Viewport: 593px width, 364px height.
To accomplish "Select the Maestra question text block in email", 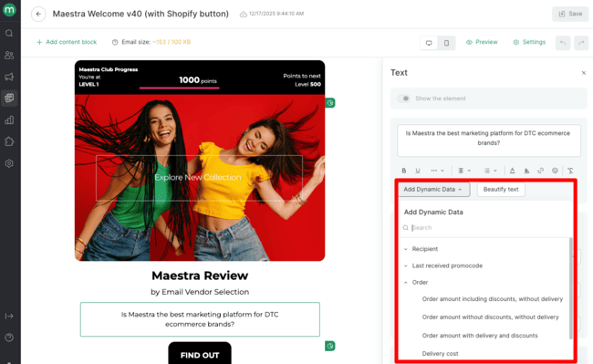I will point(200,319).
